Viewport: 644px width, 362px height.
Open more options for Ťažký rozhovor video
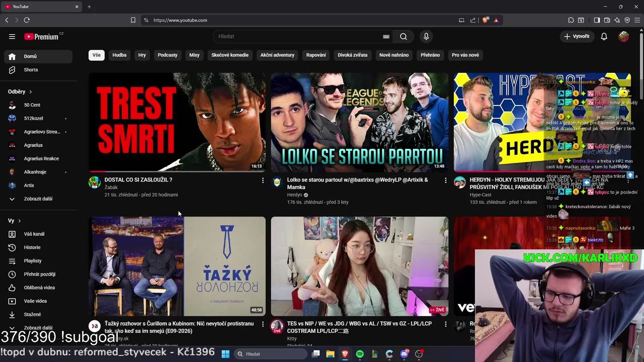click(x=263, y=324)
